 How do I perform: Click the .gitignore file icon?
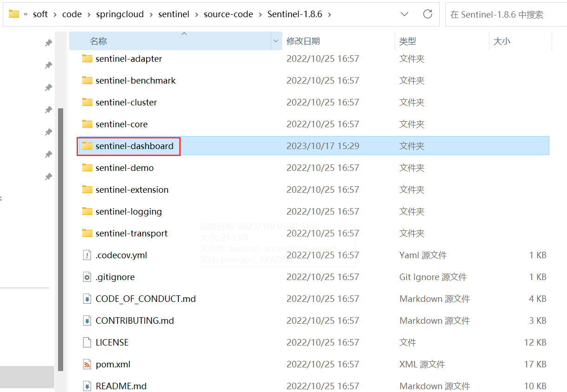pos(87,277)
